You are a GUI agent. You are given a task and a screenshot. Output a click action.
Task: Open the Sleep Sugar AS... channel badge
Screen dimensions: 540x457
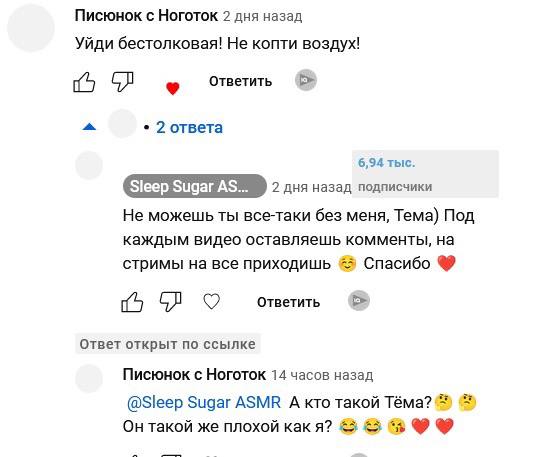tap(195, 186)
